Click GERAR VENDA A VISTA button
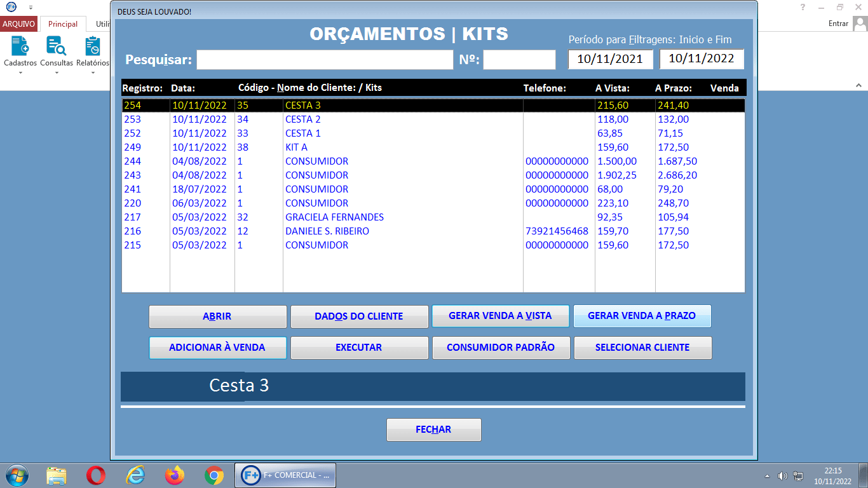 click(501, 316)
